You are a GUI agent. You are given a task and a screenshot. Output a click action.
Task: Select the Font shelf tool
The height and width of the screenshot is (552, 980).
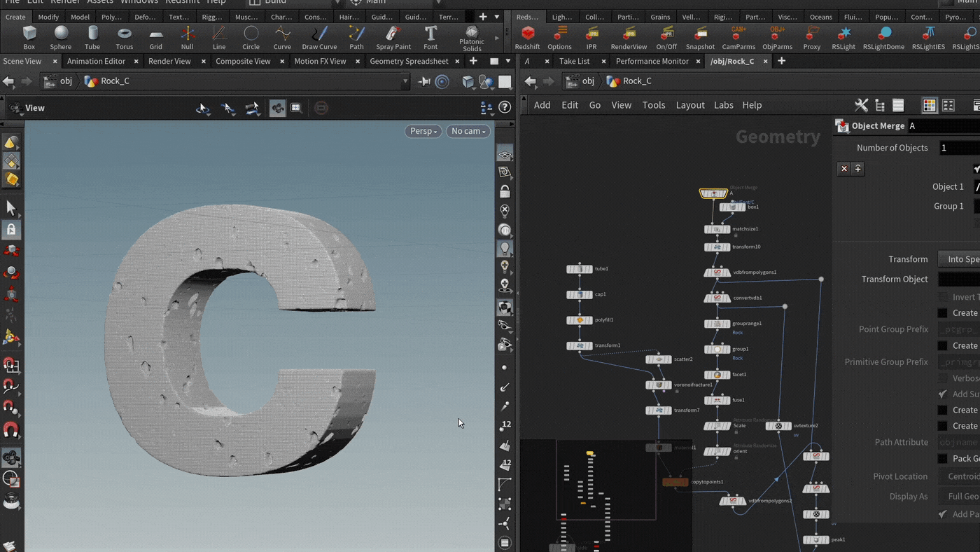click(430, 37)
